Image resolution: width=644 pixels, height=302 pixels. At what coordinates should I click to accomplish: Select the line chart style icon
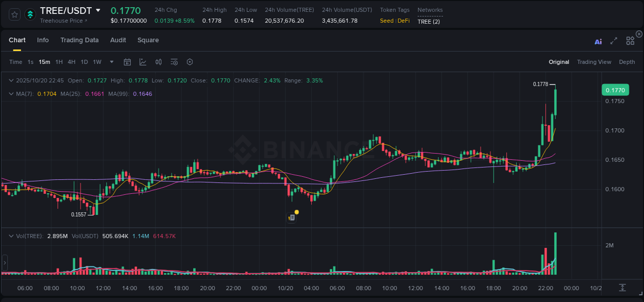[x=143, y=62]
